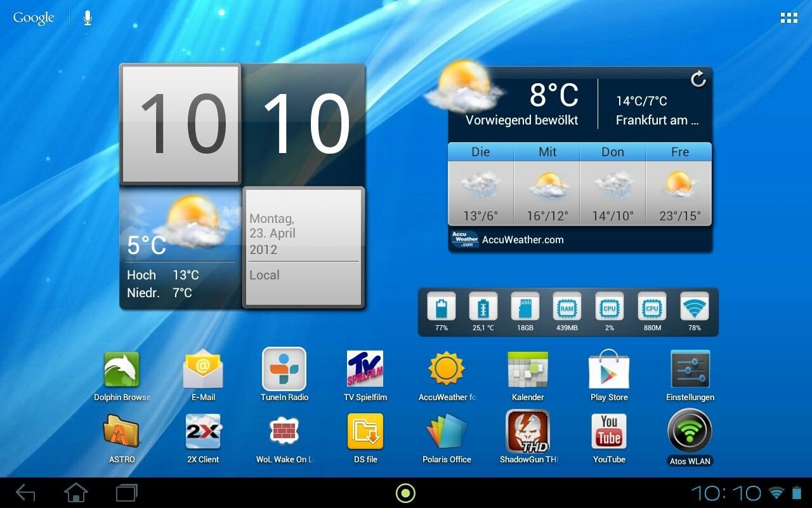Launch TuneIn Radio

coord(284,369)
